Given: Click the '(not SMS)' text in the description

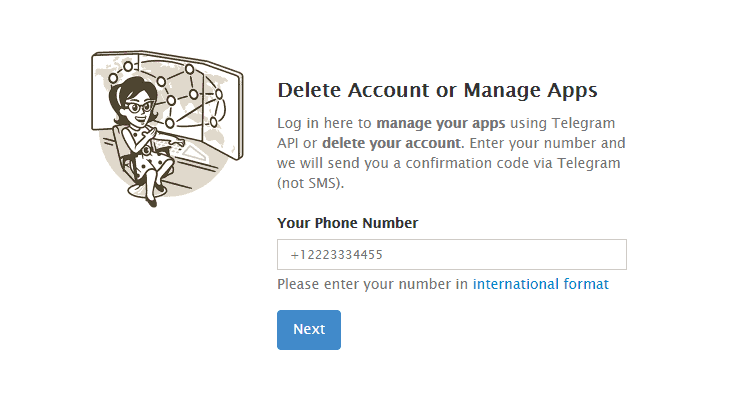Looking at the screenshot, I should [310, 183].
